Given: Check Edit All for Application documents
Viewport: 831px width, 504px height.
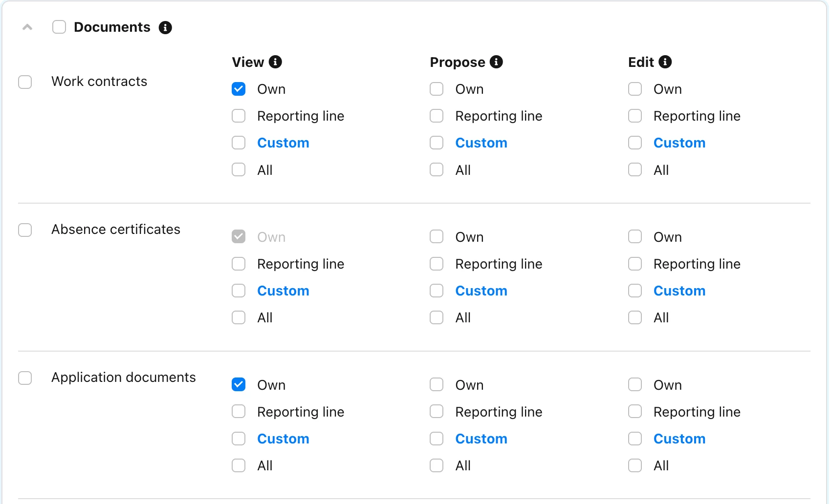Looking at the screenshot, I should [635, 465].
